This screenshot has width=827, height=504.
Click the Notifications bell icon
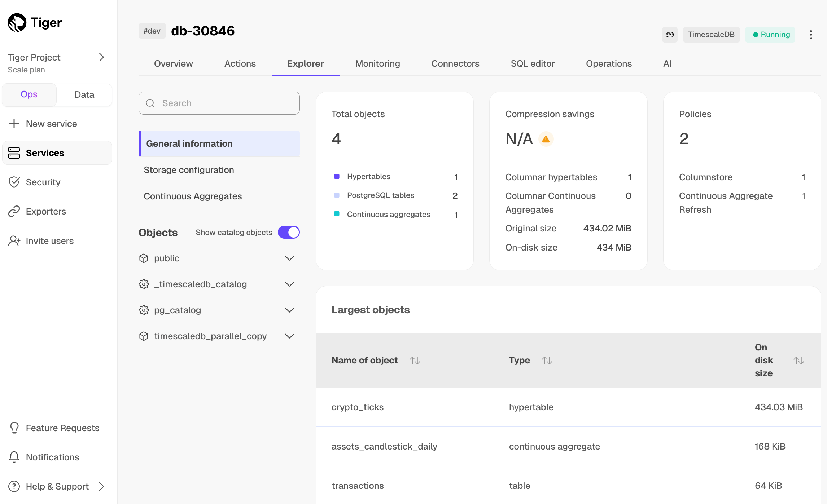14,457
